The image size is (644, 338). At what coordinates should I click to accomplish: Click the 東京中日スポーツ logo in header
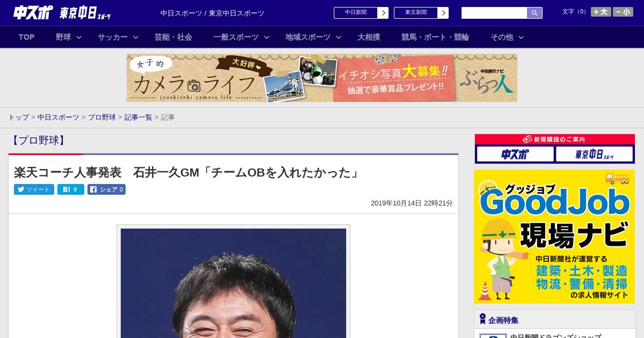pos(85,13)
